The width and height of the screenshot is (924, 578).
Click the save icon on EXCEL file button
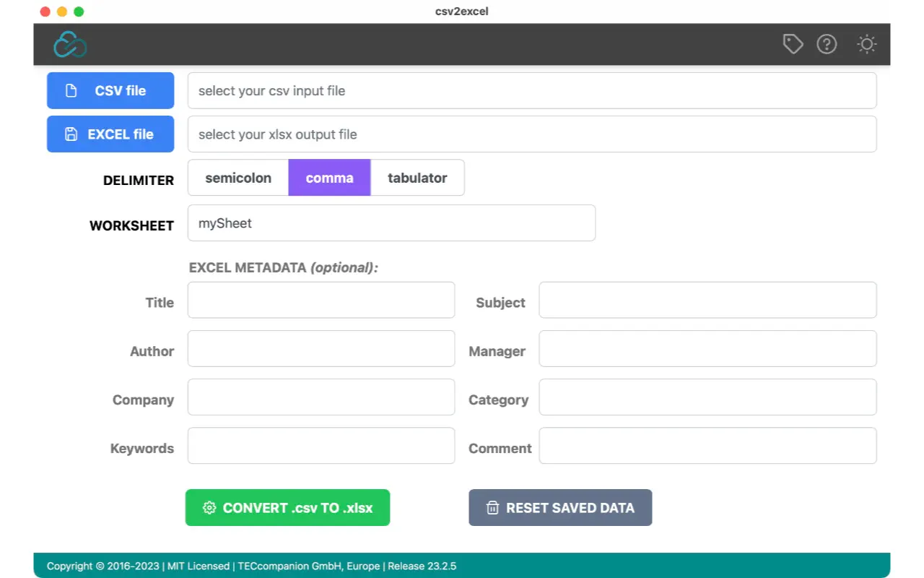tap(69, 134)
